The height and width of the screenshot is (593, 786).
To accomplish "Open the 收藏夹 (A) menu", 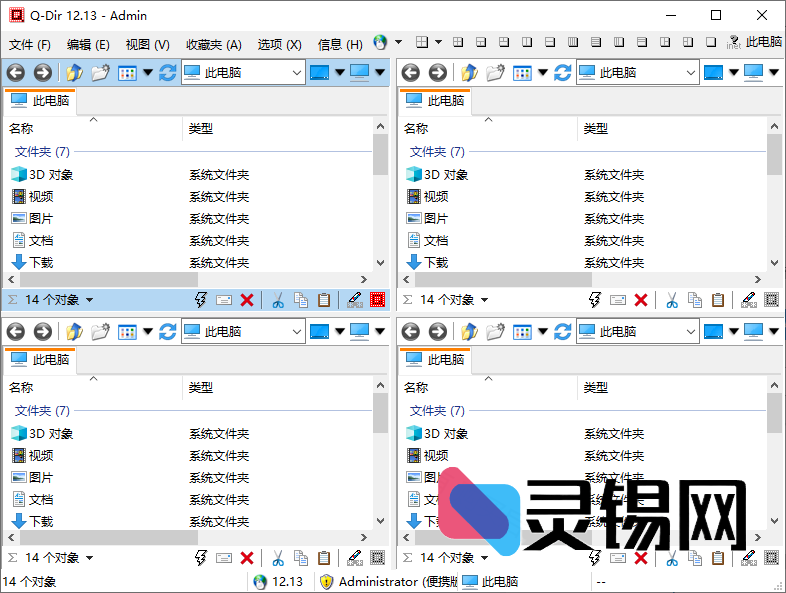I will [214, 45].
